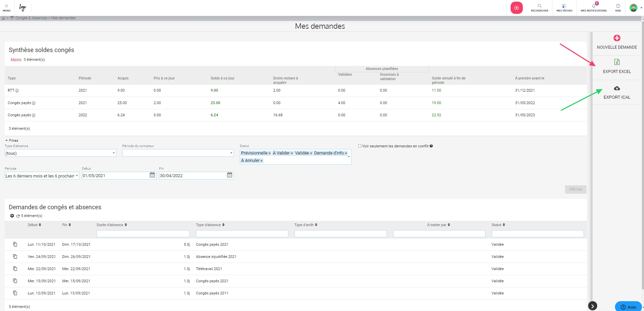Click the Statut column filter box
Viewport: 644px width, 311px height.
(538, 234)
